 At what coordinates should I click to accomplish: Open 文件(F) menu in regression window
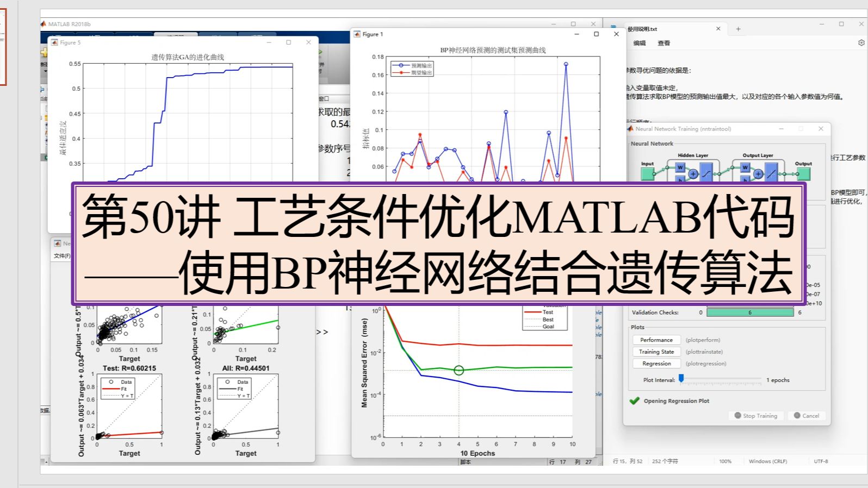click(x=62, y=255)
